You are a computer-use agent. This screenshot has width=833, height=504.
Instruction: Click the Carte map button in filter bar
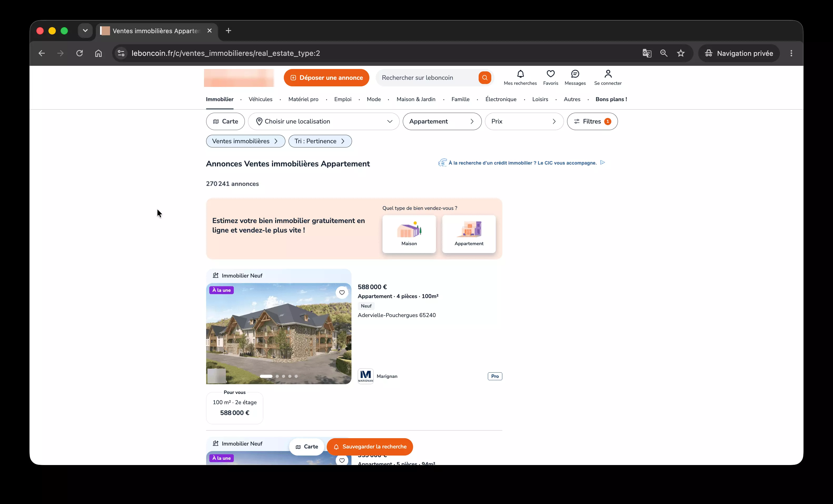tap(225, 121)
